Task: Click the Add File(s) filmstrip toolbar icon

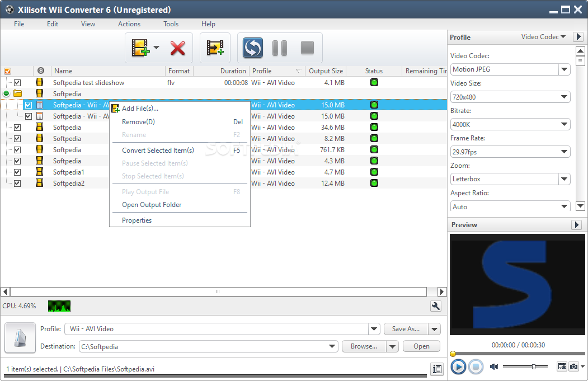Action: point(140,48)
